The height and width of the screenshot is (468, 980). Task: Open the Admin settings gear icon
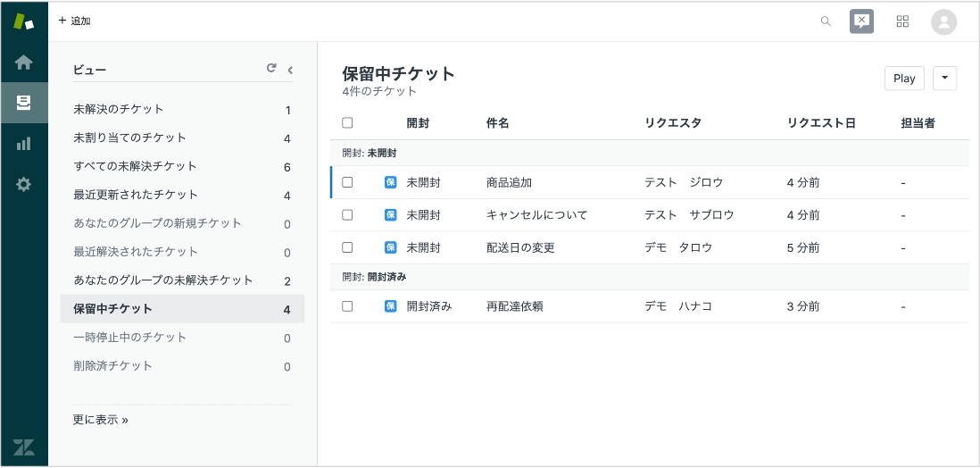(24, 185)
